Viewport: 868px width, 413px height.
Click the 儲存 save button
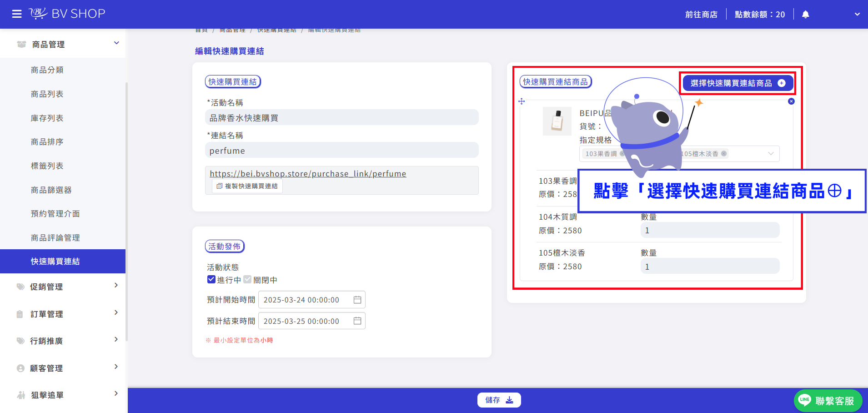[x=499, y=400]
